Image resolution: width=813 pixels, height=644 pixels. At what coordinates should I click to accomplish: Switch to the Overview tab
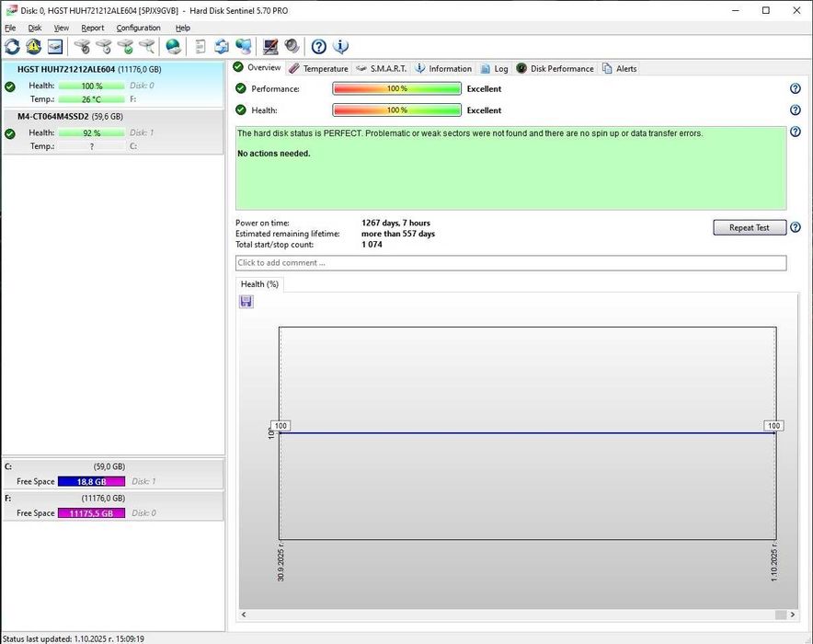pyautogui.click(x=257, y=68)
